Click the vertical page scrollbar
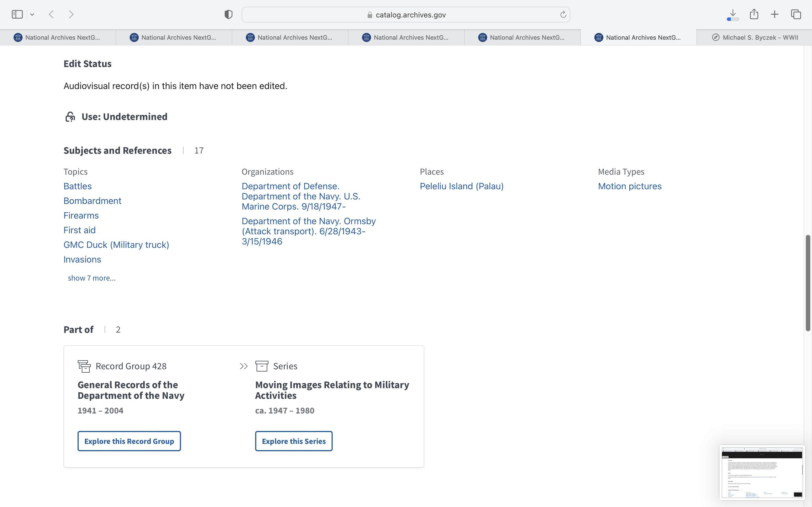Viewport: 812px width, 507px height. (808, 283)
